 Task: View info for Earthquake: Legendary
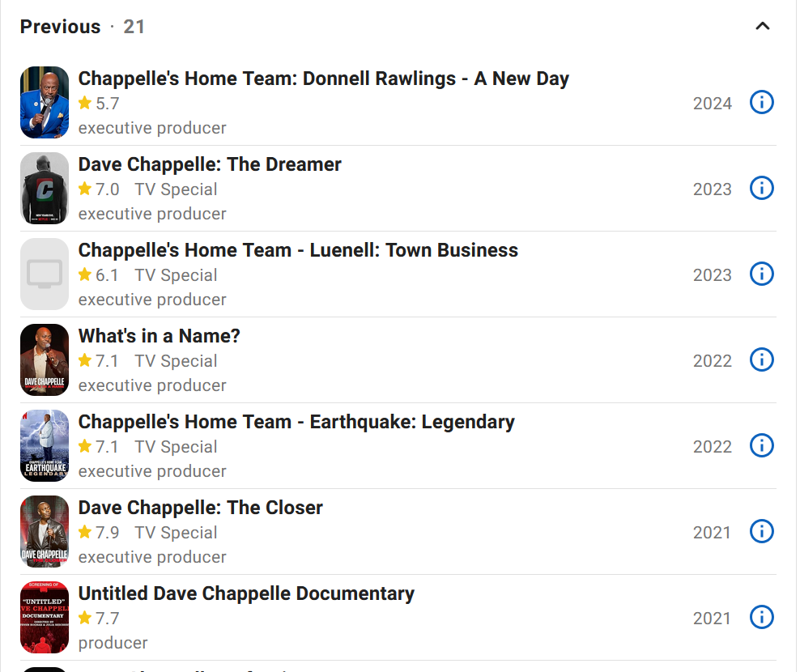(761, 446)
